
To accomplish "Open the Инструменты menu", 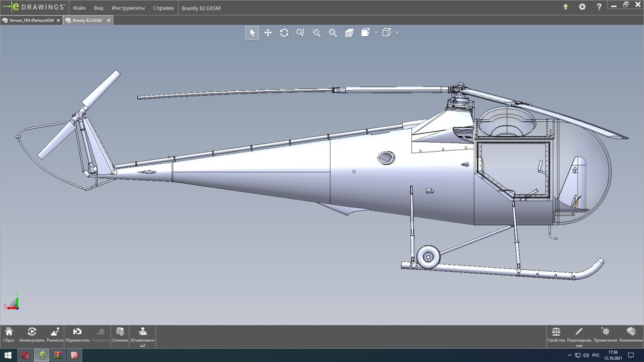I will point(128,8).
